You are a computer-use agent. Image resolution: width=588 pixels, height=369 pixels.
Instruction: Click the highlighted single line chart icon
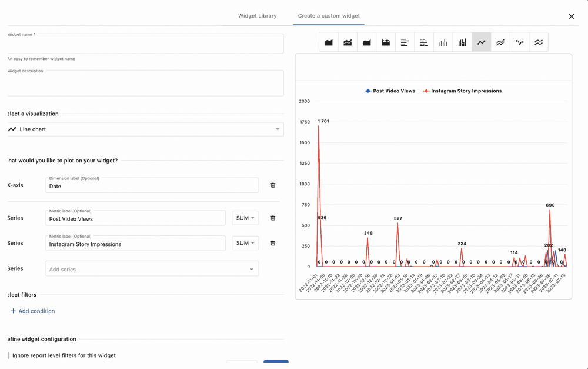point(482,42)
